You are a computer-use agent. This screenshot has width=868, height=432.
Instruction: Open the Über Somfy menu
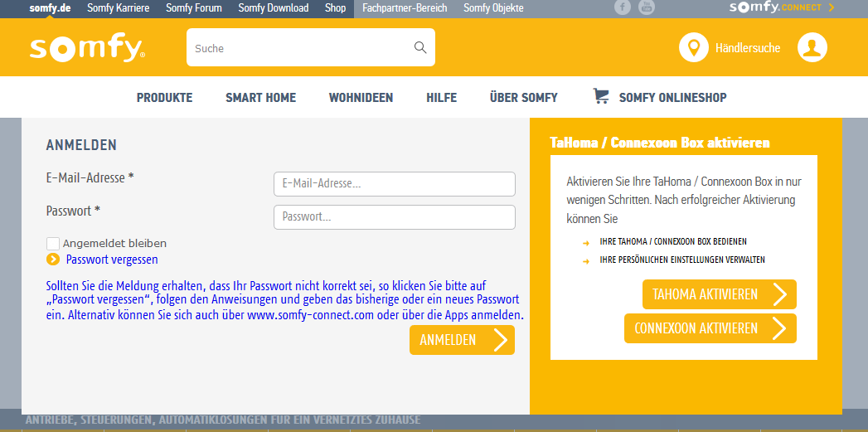[524, 98]
